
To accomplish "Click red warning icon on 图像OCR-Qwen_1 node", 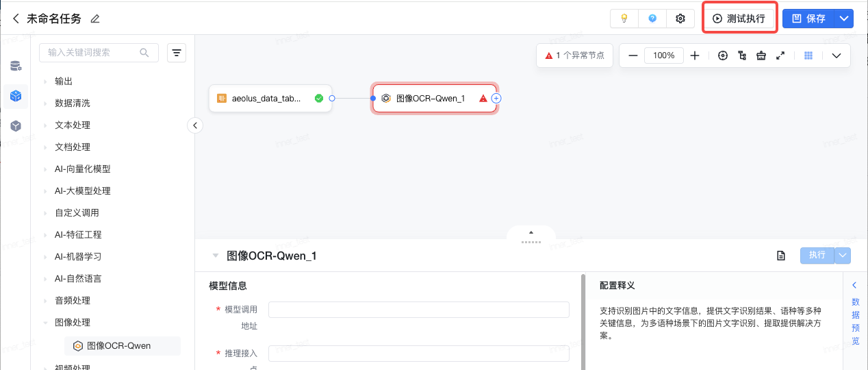I will point(483,98).
